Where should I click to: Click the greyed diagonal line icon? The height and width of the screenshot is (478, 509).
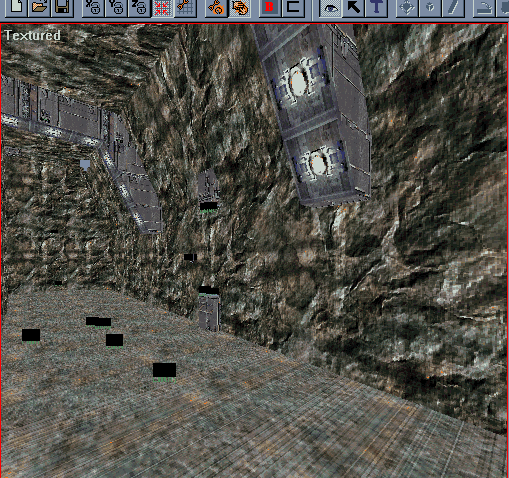pos(453,7)
